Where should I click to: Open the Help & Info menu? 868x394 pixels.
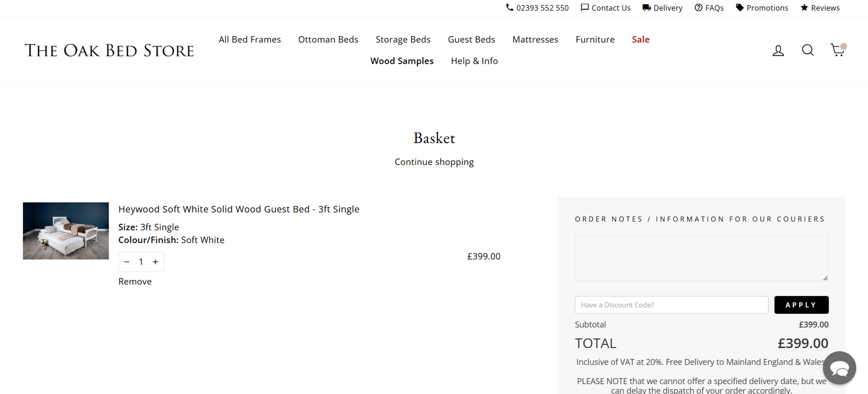click(474, 61)
